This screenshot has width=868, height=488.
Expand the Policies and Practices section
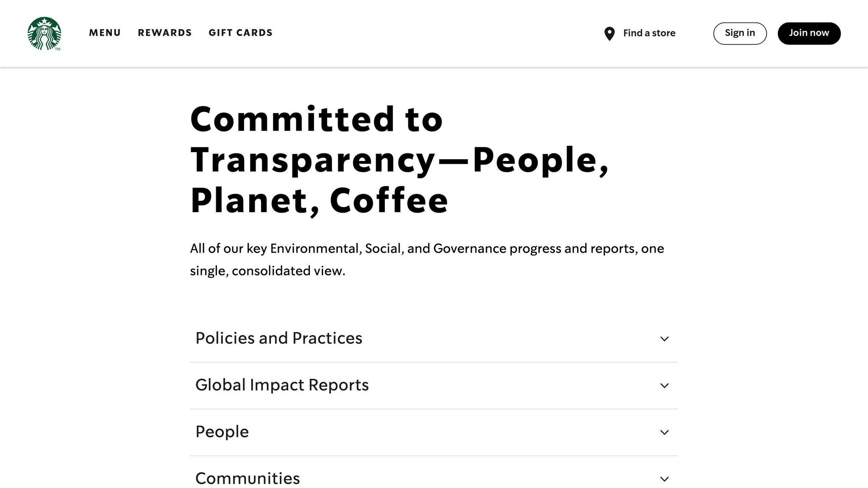[279, 338]
